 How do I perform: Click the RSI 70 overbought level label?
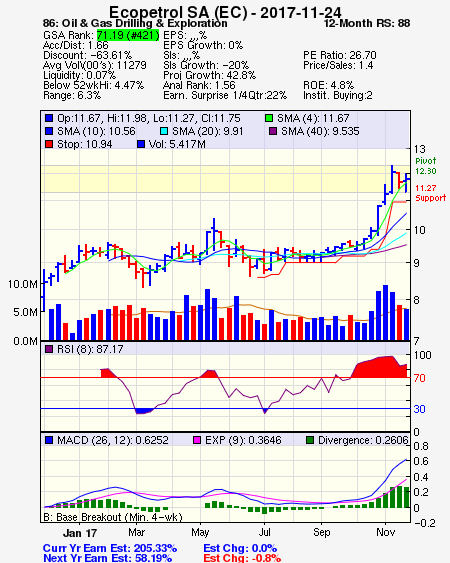point(419,378)
